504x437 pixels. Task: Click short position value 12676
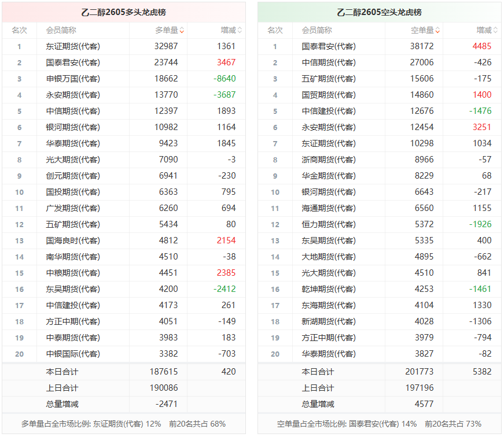(422, 111)
